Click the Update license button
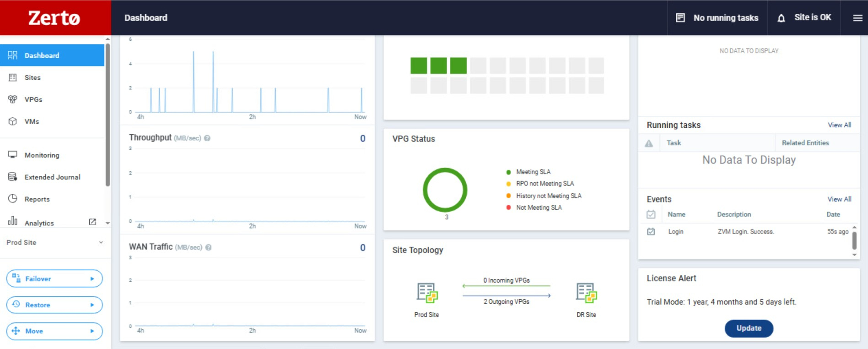This screenshot has width=868, height=349. (x=749, y=328)
